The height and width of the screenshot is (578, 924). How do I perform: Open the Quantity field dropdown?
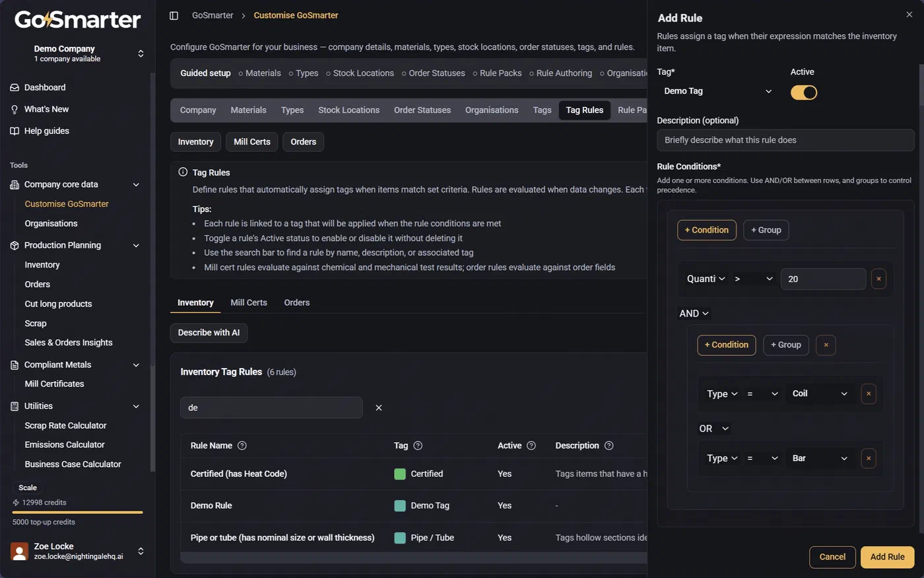pyautogui.click(x=706, y=279)
